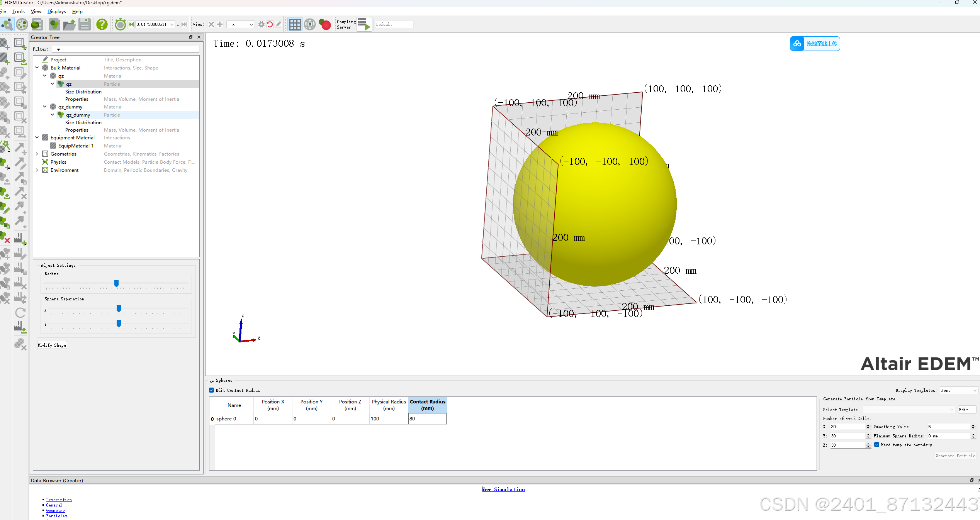Toggle Hard template boundary checkbox
The height and width of the screenshot is (520, 980).
[877, 445]
